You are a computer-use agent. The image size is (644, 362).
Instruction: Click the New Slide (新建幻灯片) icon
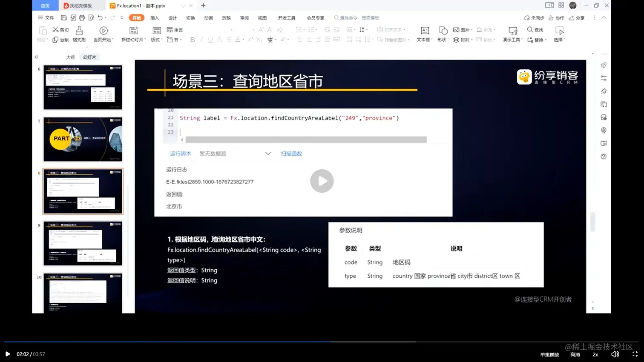coord(134,31)
